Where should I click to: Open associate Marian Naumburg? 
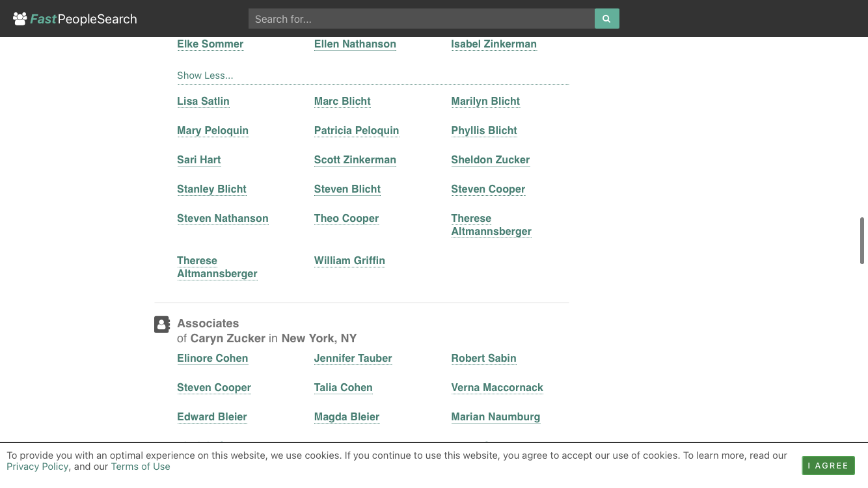tap(496, 417)
